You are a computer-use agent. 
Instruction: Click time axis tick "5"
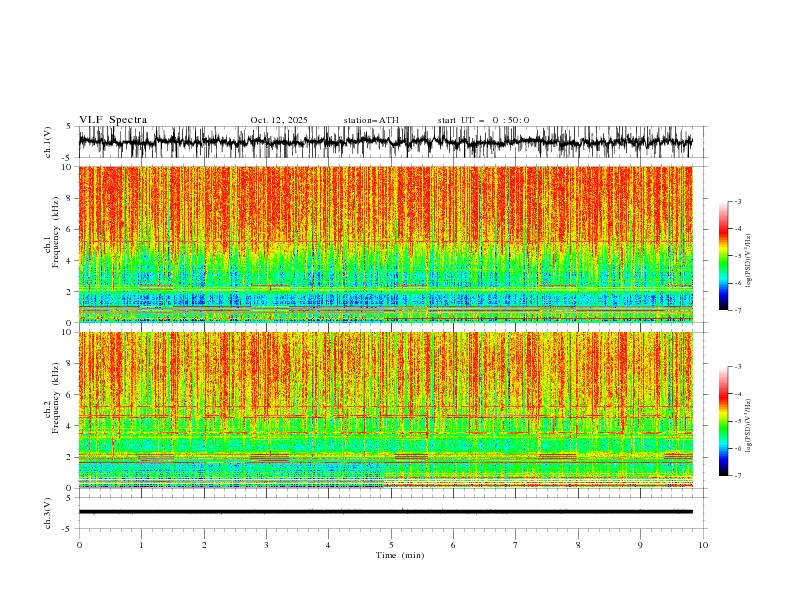[391, 545]
